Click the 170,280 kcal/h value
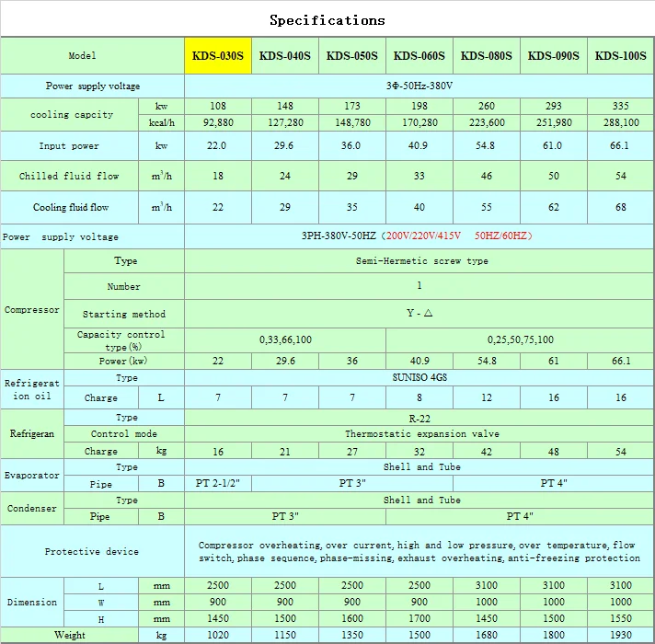655x644 pixels. coord(419,122)
